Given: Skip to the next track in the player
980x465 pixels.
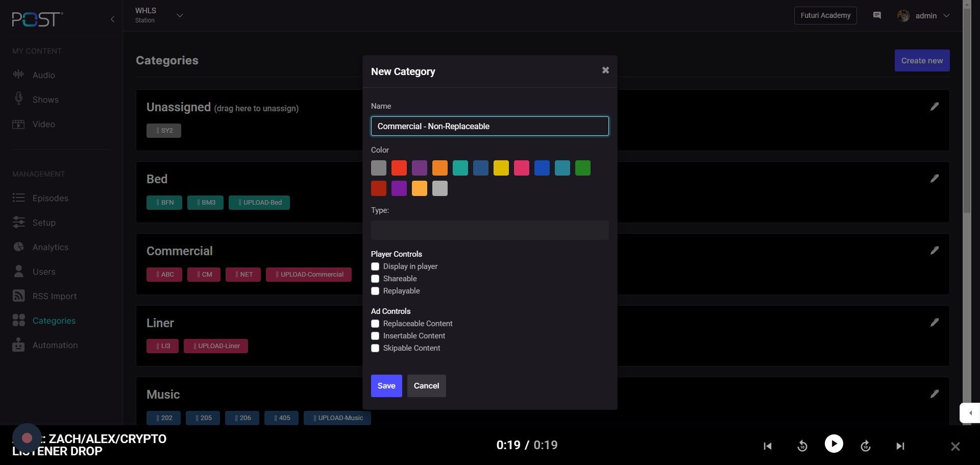Looking at the screenshot, I should tap(900, 446).
